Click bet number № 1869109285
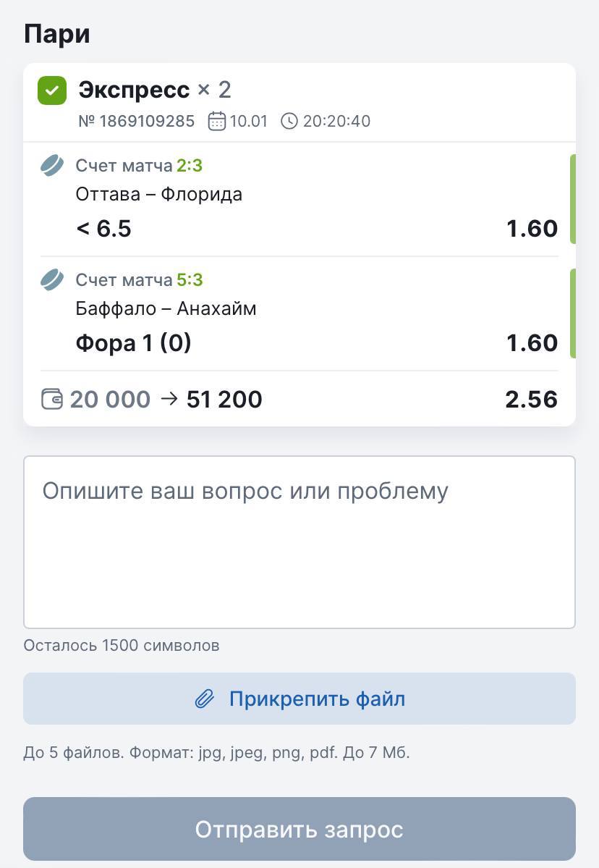599x868 pixels. point(136,121)
